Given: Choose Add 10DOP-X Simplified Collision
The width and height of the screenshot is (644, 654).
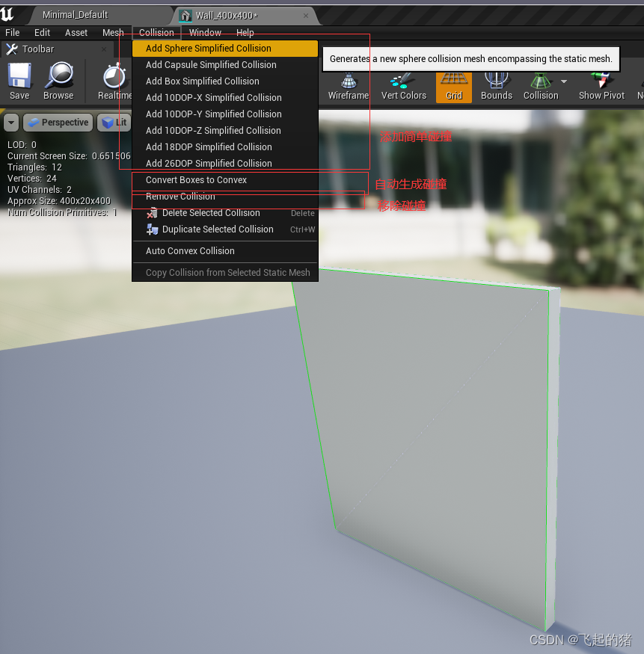Looking at the screenshot, I should [225, 98].
